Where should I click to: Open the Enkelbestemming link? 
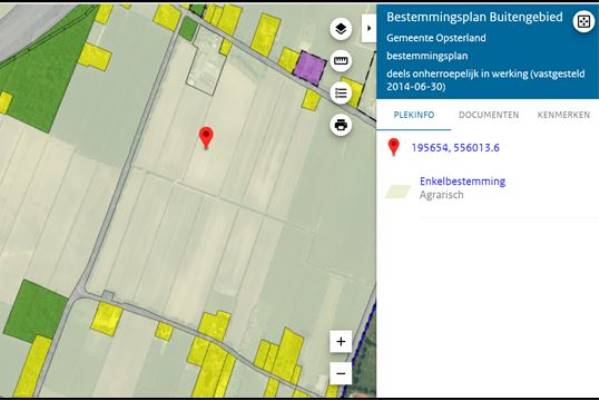coord(462,181)
